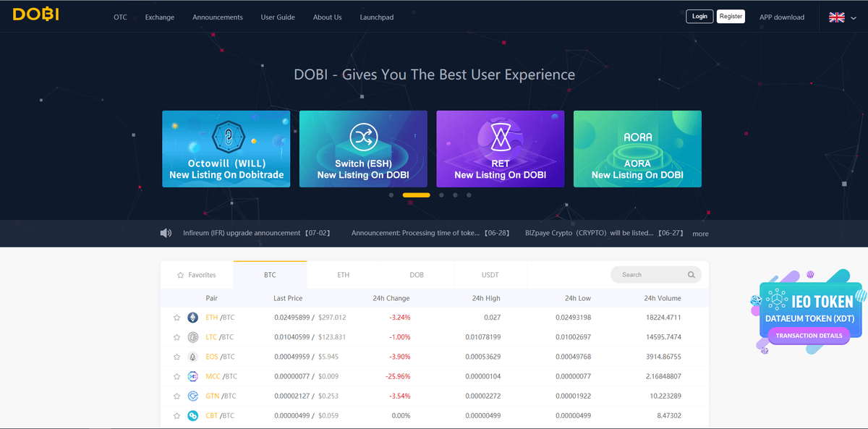Favorite the ETH/BTC pair with its star
The image size is (868, 429).
pos(176,318)
